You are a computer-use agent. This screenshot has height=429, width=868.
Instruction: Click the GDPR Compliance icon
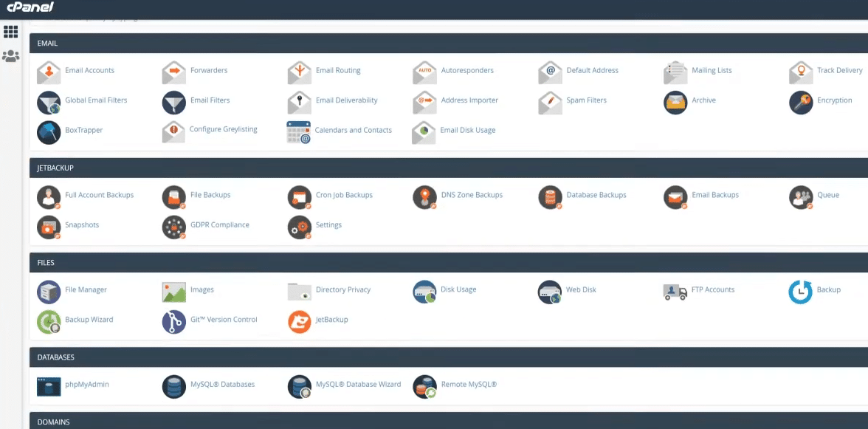[174, 227]
